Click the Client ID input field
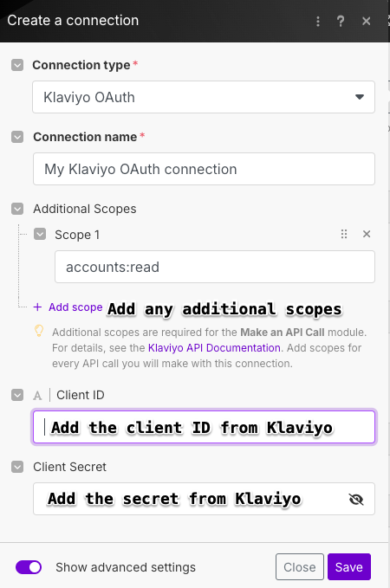 (204, 427)
